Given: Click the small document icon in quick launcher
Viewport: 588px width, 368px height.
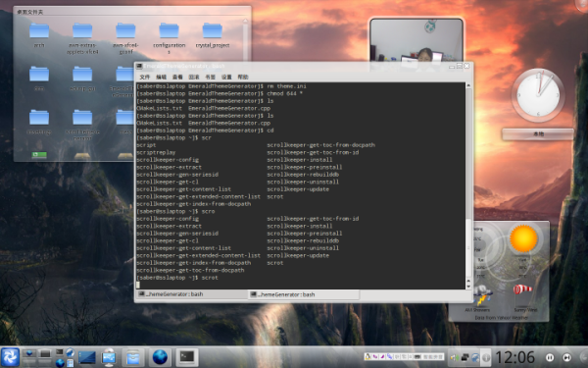Looking at the screenshot, I should 71,363.
